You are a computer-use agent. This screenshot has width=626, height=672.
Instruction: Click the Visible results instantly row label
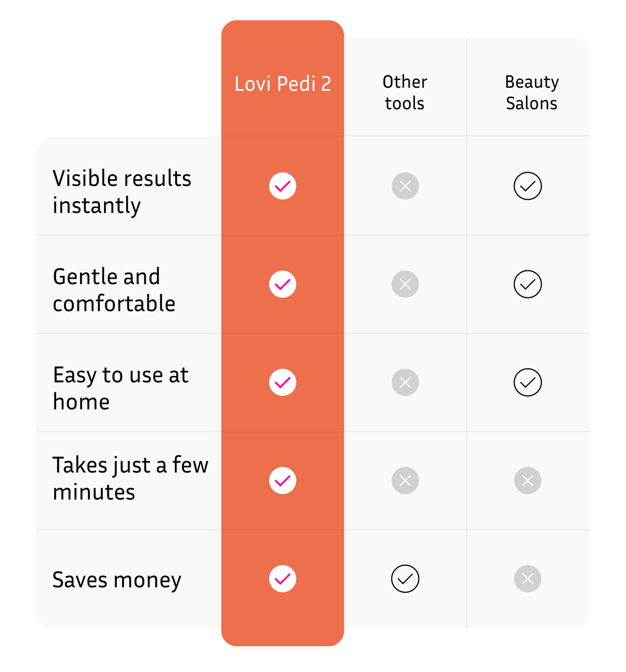(122, 192)
